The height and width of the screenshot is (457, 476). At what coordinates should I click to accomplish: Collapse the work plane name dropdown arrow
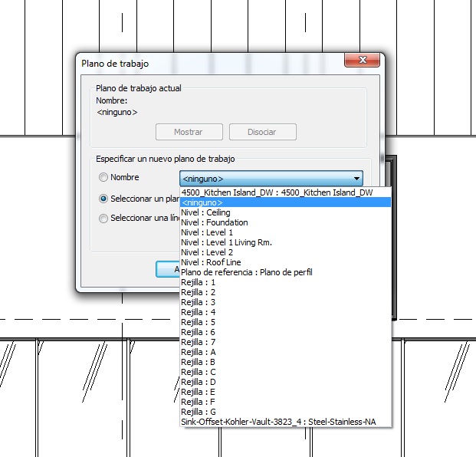click(356, 178)
